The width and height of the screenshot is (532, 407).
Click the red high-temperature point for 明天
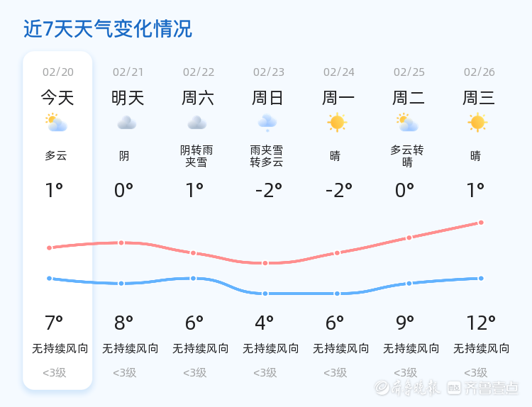(x=121, y=242)
